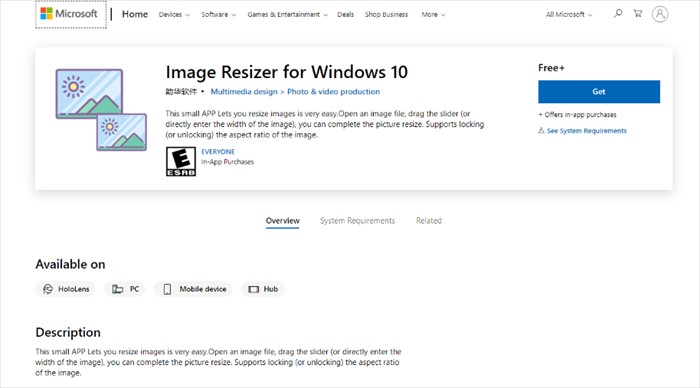
Task: Switch to the Overview tab
Action: point(283,221)
